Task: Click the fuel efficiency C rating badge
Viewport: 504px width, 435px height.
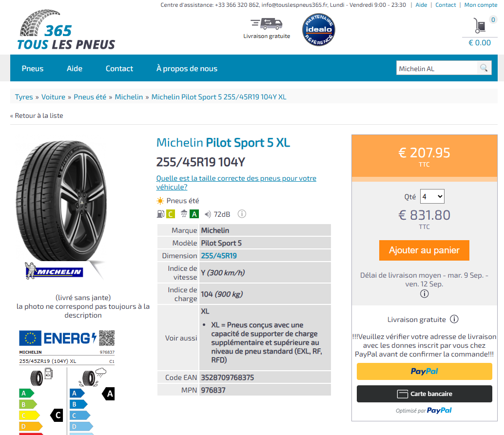Action: (171, 214)
